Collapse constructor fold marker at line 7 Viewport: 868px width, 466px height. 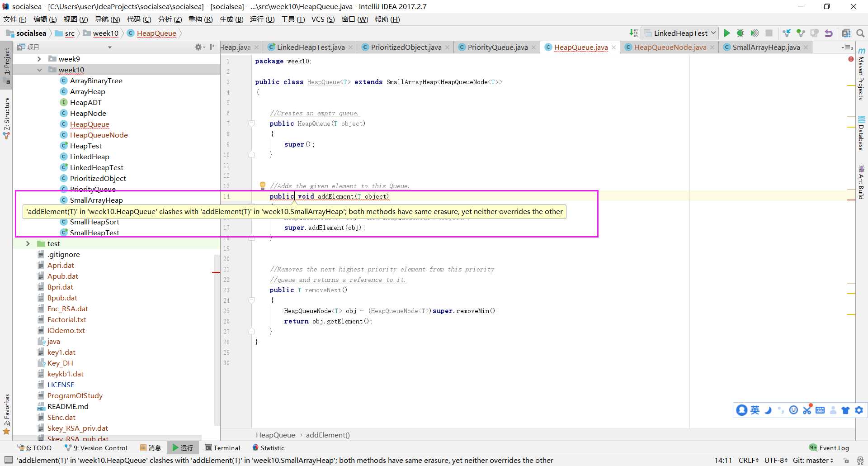(x=252, y=123)
